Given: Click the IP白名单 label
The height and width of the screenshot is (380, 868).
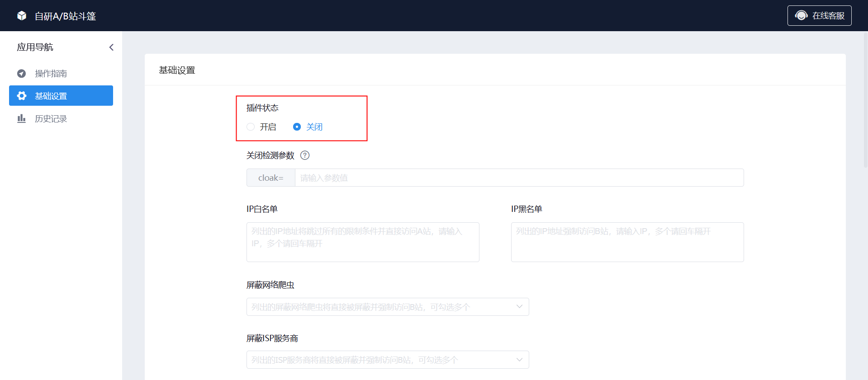Looking at the screenshot, I should [x=262, y=209].
